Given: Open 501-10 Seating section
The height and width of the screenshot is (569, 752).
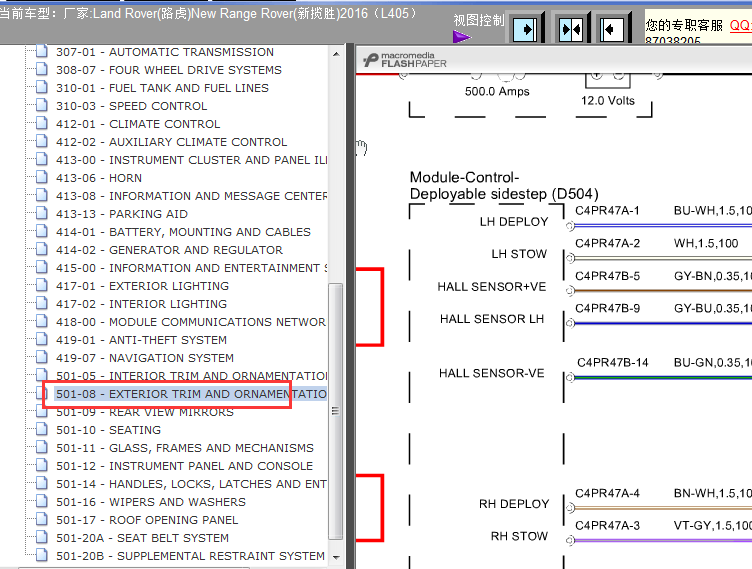Looking at the screenshot, I should tap(108, 430).
